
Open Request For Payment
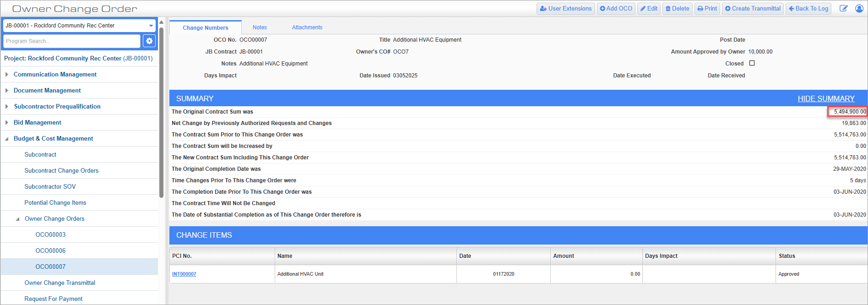pyautogui.click(x=54, y=299)
